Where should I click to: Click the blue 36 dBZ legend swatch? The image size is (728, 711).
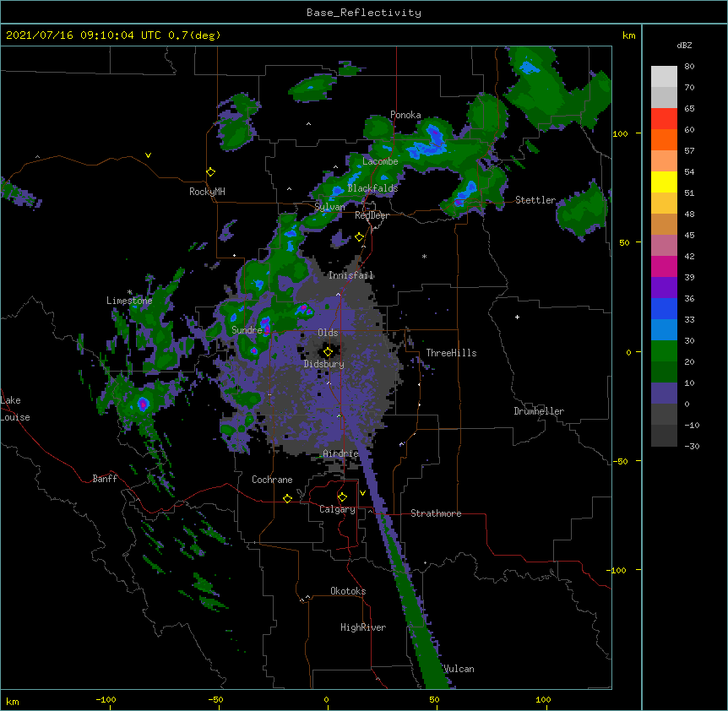tap(664, 308)
